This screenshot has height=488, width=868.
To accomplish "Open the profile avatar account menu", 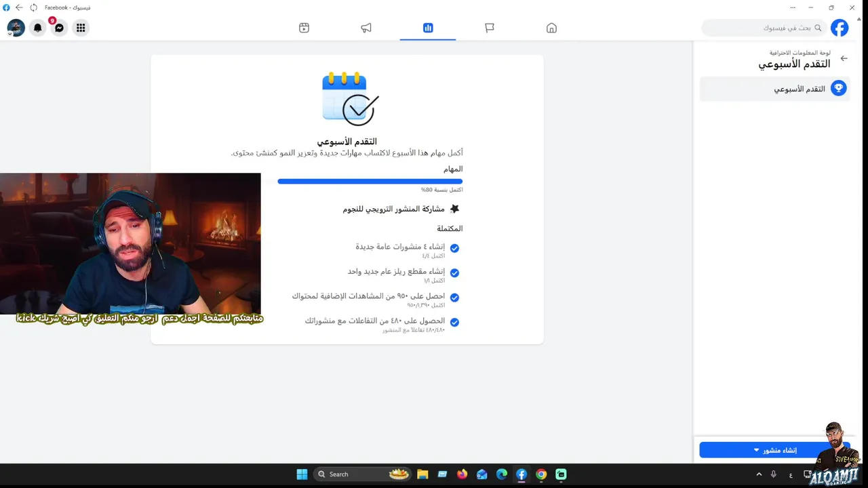I will pyautogui.click(x=16, y=28).
